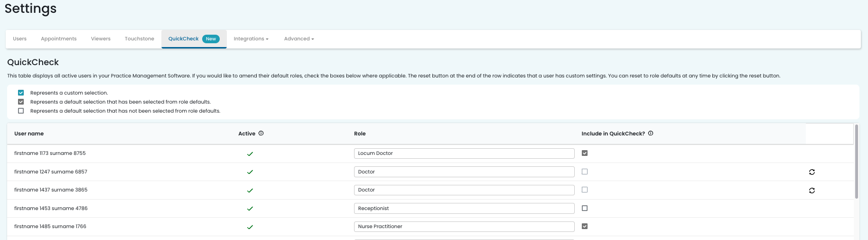
Task: Toggle QuickCheck checkbox for Nurse Practitioner row
Action: click(x=585, y=226)
